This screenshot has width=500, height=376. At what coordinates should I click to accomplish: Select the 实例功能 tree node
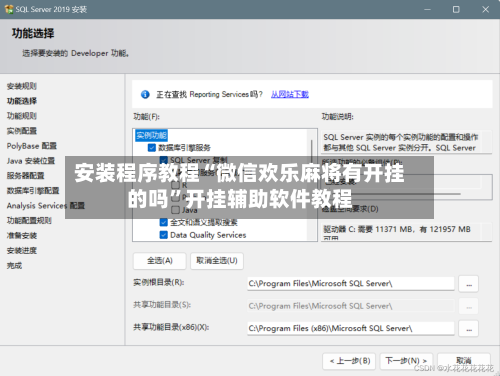click(x=151, y=135)
